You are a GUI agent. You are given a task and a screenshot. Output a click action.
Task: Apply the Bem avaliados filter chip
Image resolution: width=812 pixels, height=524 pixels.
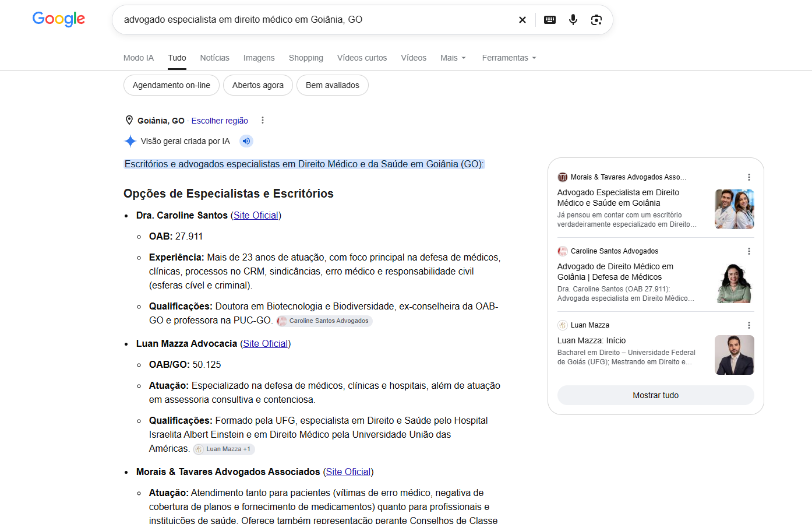point(333,85)
